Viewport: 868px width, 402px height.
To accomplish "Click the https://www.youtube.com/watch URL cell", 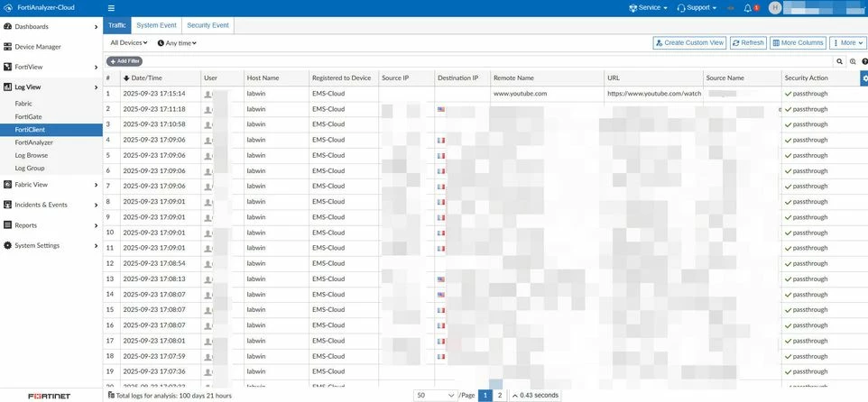I will pos(654,94).
